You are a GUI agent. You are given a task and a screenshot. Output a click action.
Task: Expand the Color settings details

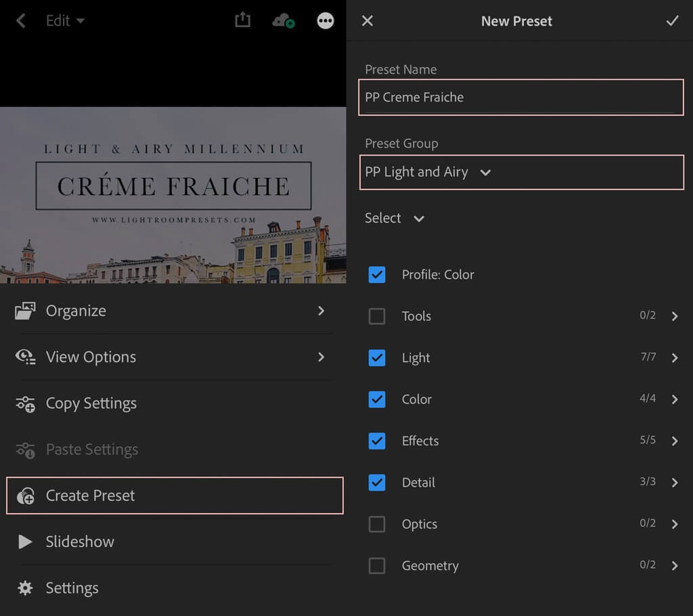[675, 399]
